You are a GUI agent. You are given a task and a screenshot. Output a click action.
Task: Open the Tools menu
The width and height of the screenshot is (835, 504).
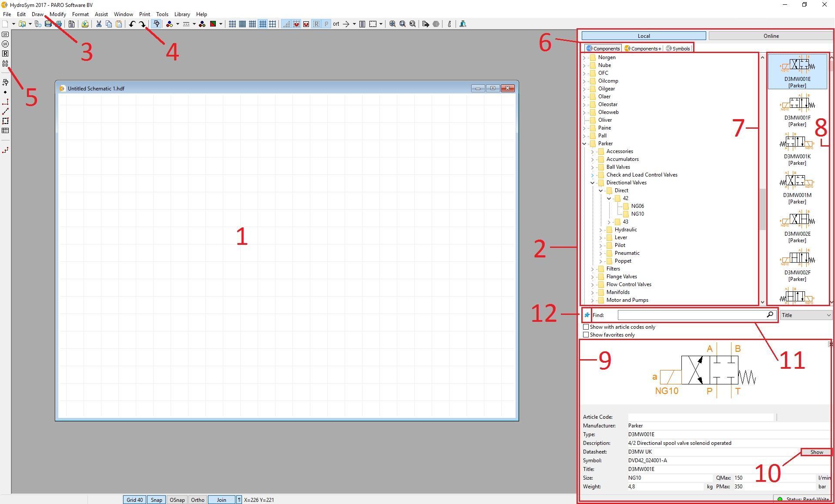pyautogui.click(x=162, y=14)
